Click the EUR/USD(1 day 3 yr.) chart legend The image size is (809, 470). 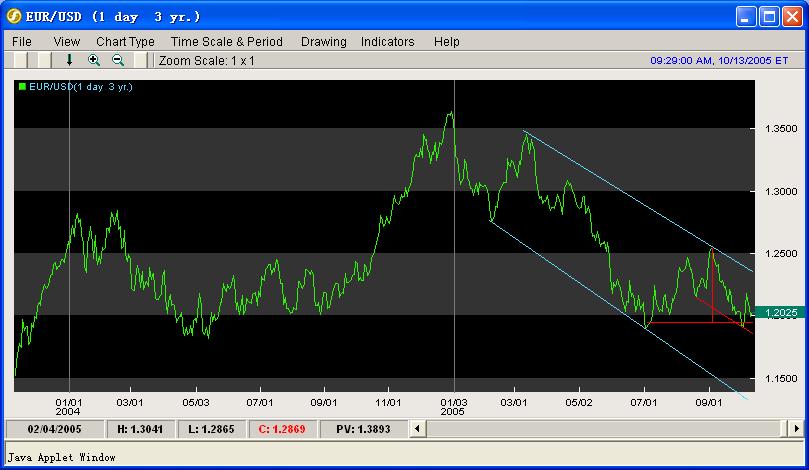(x=80, y=87)
